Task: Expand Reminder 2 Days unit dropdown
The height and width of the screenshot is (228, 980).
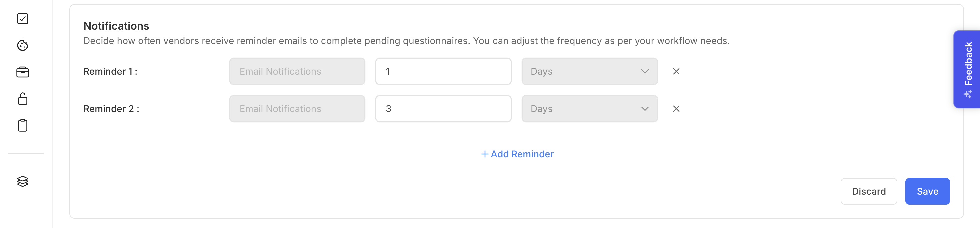Action: [589, 109]
